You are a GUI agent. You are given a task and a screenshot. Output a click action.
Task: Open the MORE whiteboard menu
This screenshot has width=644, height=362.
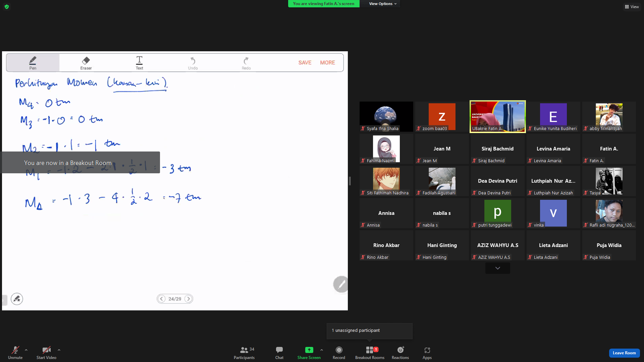[x=327, y=63]
